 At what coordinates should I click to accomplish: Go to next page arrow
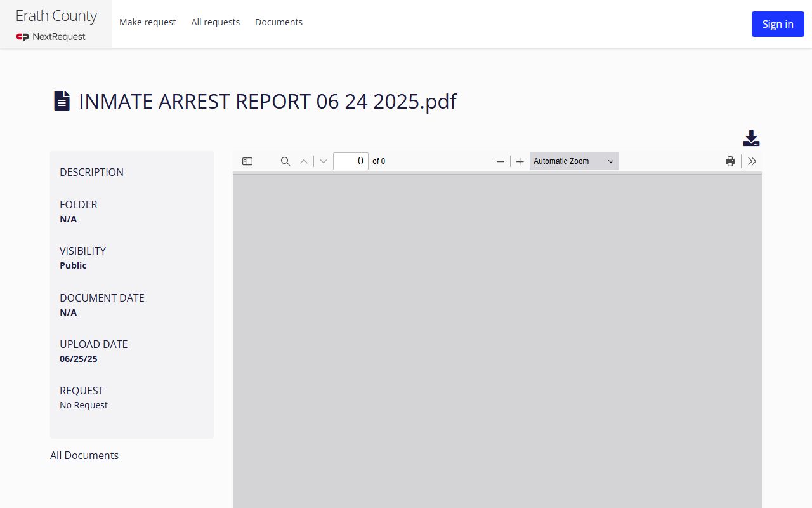pos(324,161)
